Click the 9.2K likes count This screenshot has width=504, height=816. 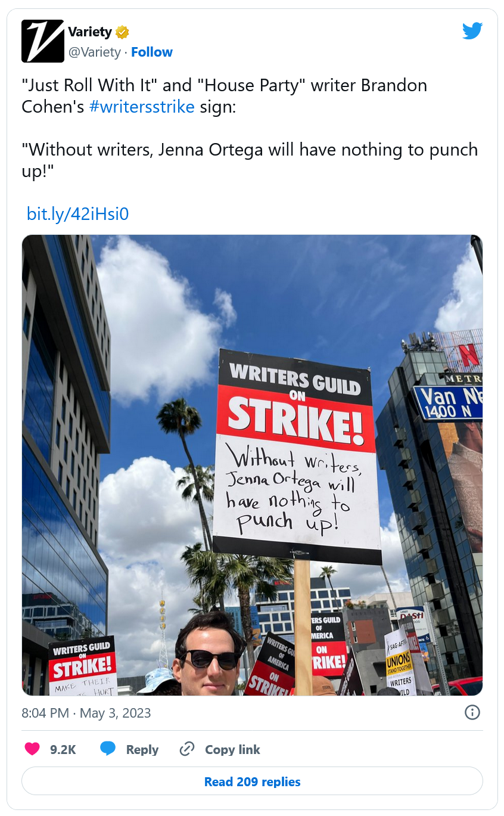[x=63, y=750]
